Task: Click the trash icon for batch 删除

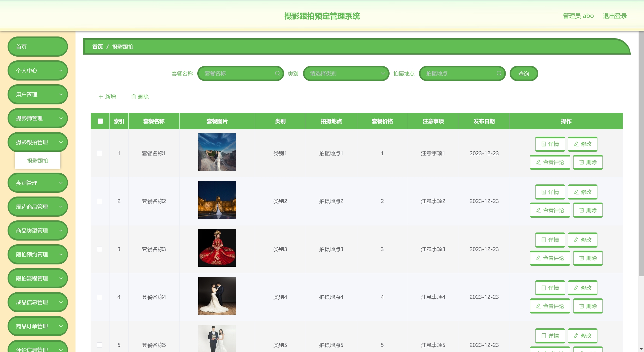Action: point(134,97)
